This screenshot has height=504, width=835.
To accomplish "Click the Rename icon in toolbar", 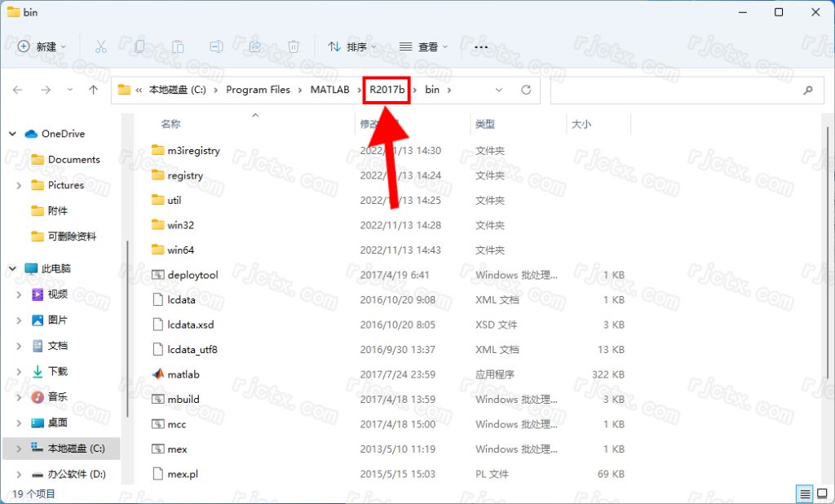I will (x=216, y=47).
